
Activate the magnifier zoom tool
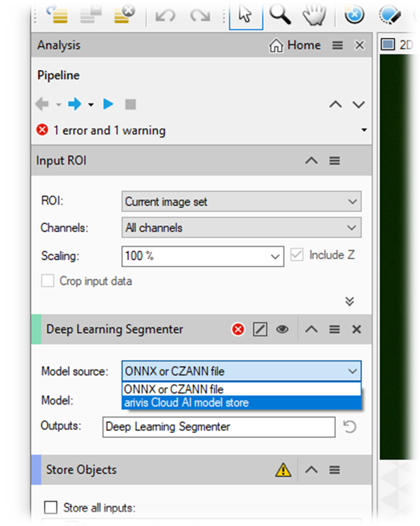280,14
